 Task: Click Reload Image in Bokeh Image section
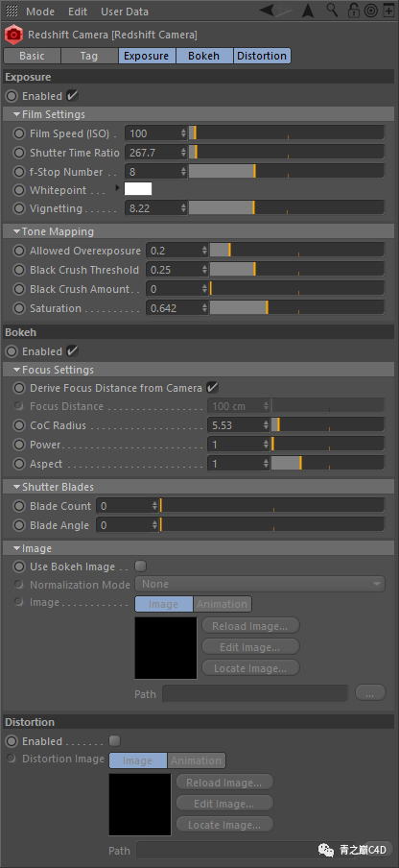(251, 626)
